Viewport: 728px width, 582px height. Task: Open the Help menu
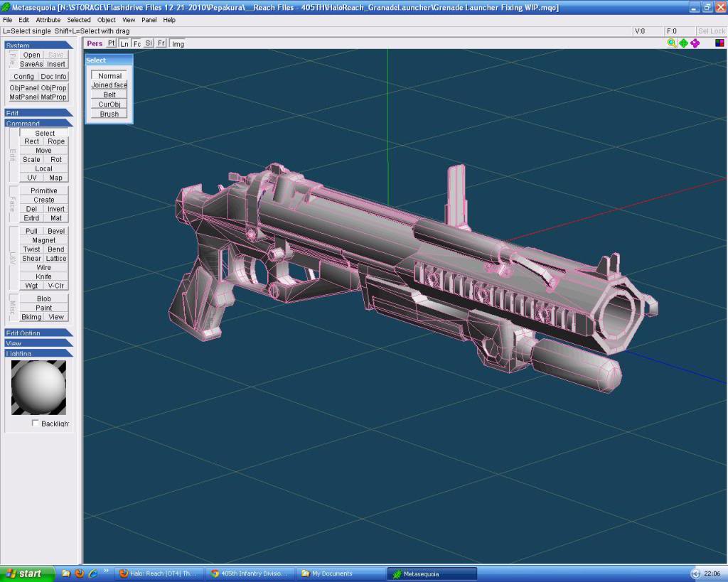click(x=169, y=20)
